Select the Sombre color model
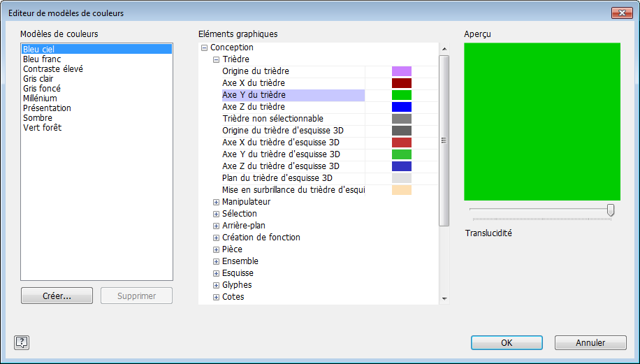 [x=96, y=117]
